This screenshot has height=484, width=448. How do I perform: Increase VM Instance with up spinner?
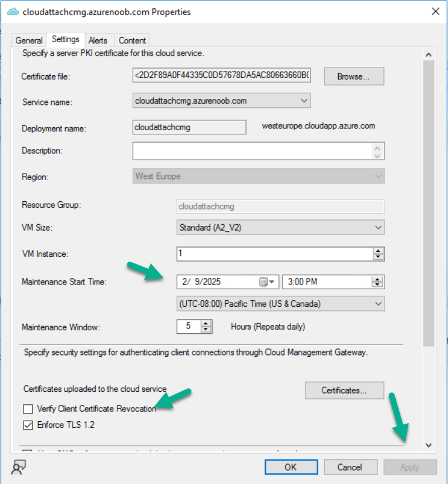pos(378,251)
